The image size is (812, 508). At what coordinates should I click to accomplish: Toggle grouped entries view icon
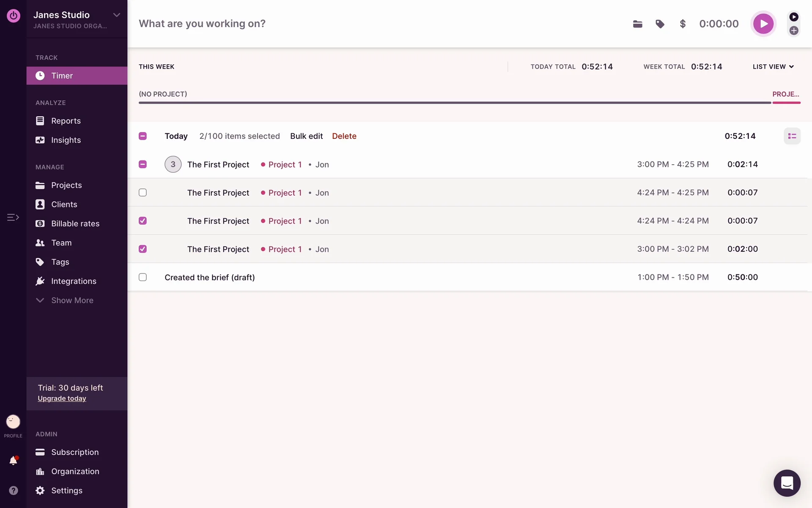(x=792, y=136)
